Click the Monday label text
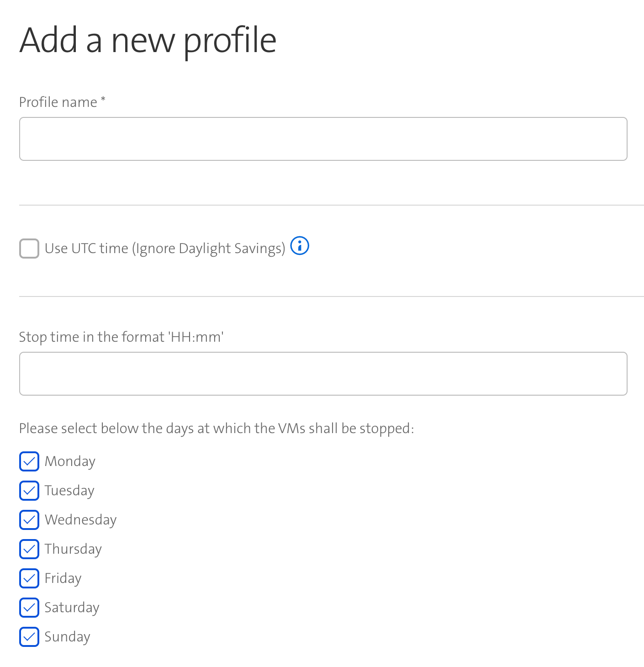The height and width of the screenshot is (667, 644). click(70, 461)
